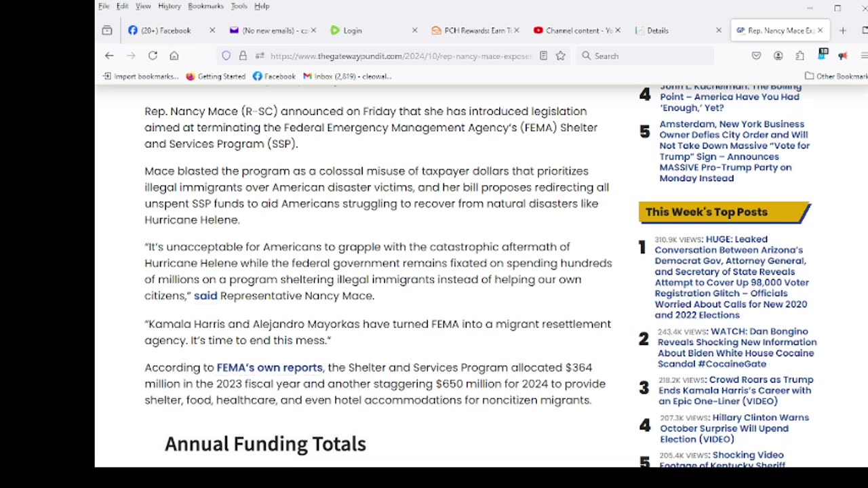Viewport: 868px width, 488px height.
Task: Open the View menu
Action: [143, 6]
